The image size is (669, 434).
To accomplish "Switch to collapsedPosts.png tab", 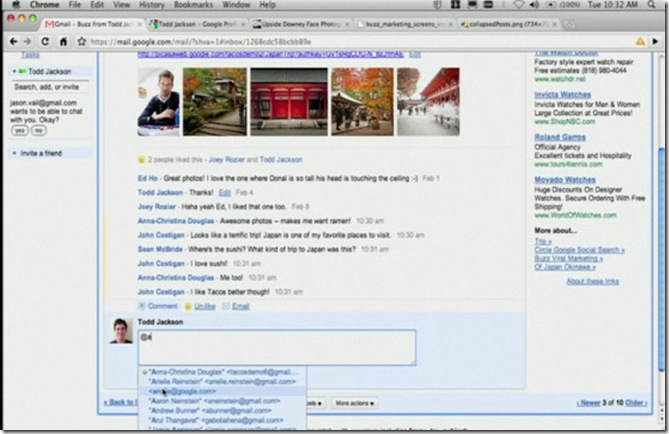I will (x=507, y=24).
